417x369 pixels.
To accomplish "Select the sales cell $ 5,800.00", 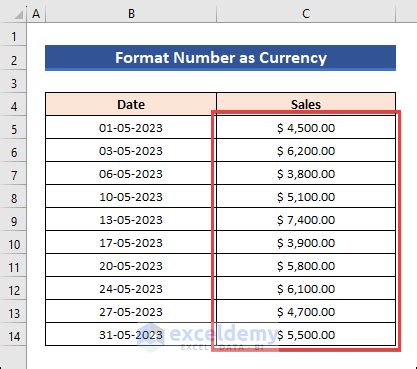I will tap(306, 266).
